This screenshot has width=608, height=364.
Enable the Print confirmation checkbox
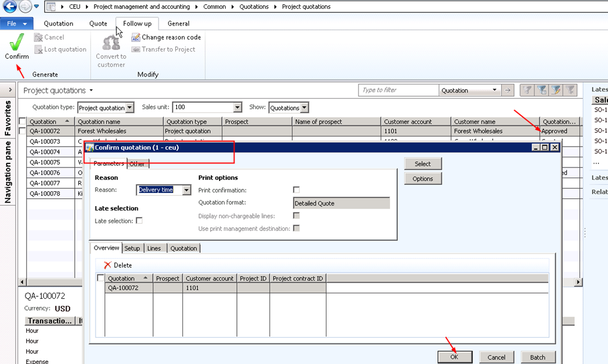(296, 190)
